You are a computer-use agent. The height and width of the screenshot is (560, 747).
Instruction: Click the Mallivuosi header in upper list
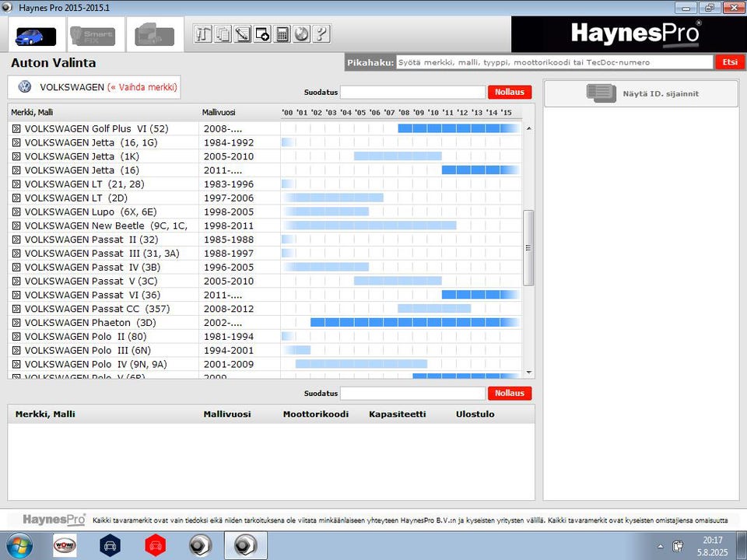point(219,112)
